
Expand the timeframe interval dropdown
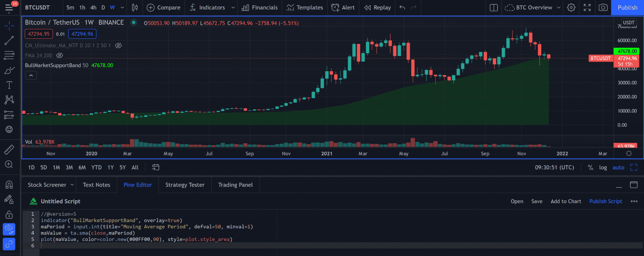click(122, 8)
